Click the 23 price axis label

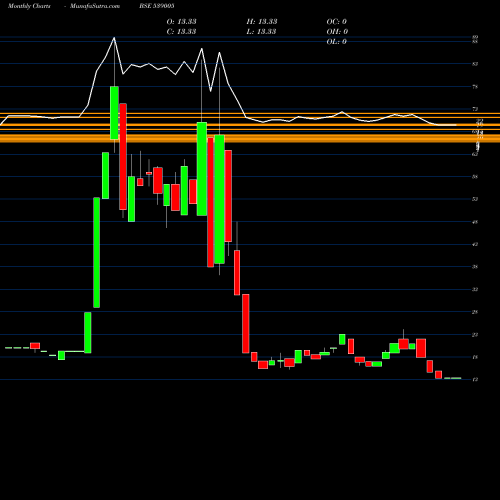pyautogui.click(x=475, y=334)
